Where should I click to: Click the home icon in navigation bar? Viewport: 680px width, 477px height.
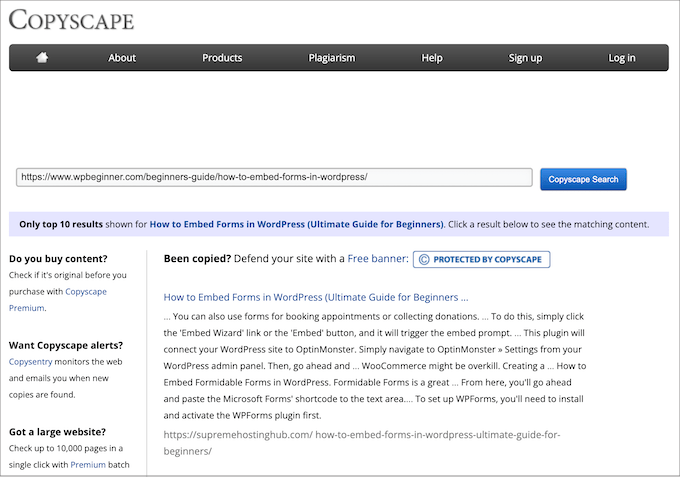(42, 58)
